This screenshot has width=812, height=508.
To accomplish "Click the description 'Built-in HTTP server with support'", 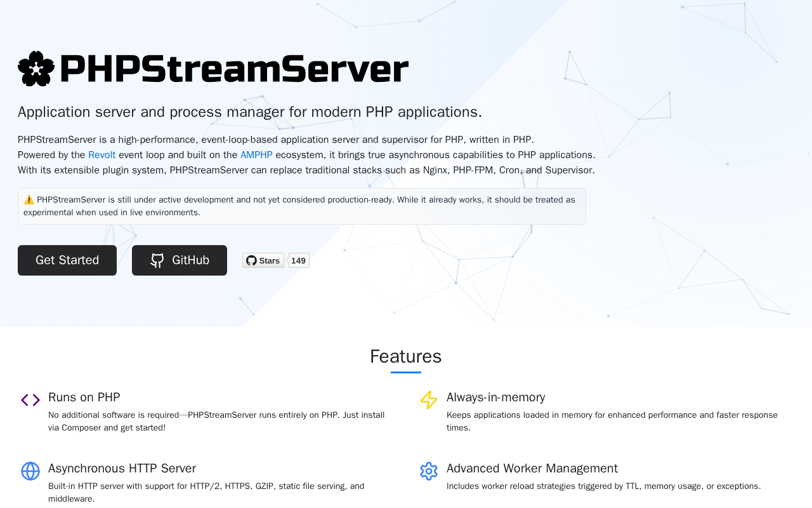I will tap(206, 493).
